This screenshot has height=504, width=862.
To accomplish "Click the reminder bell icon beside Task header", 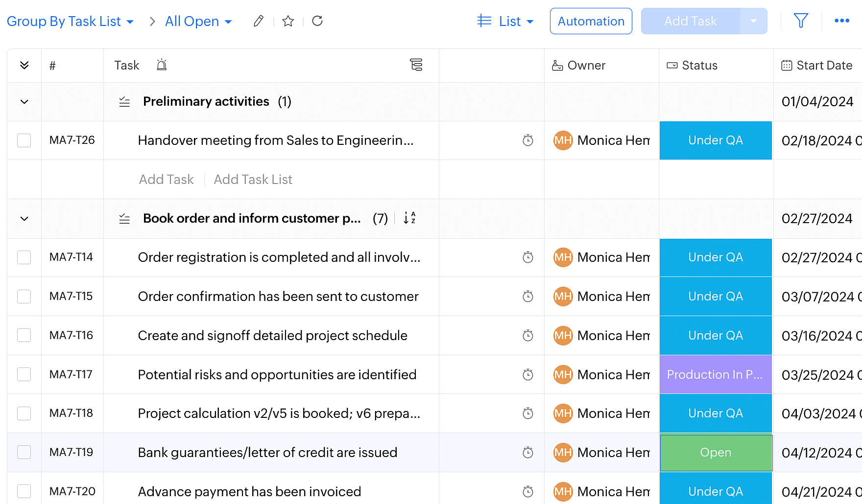I will [162, 65].
